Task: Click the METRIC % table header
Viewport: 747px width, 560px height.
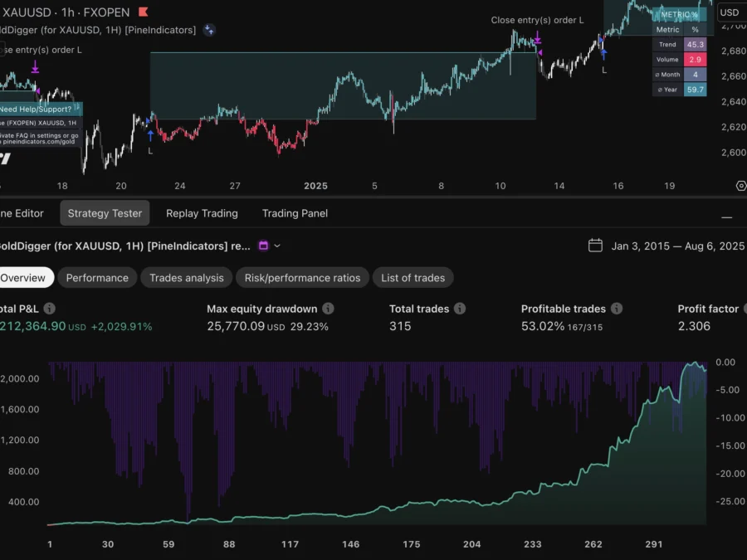Action: (x=679, y=14)
